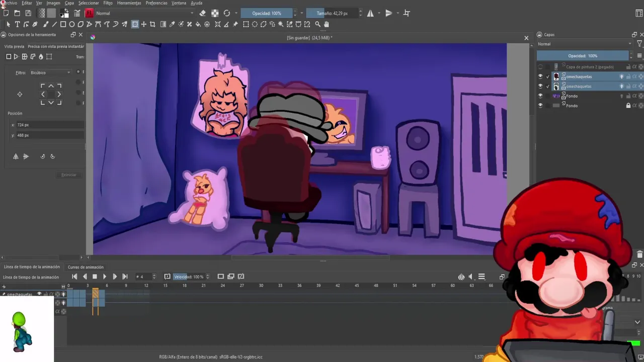Open the timeline hamburger menu
The image size is (644, 362).
click(x=481, y=277)
